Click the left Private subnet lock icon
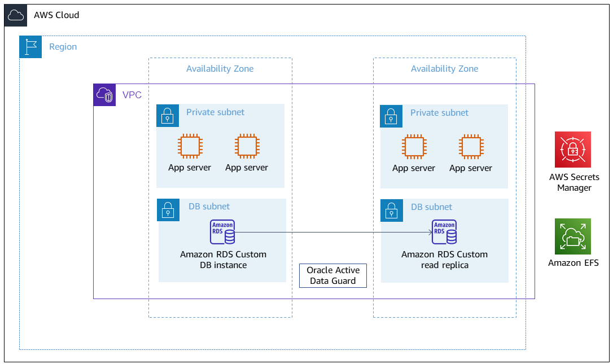The width and height of the screenshot is (613, 364). click(168, 116)
